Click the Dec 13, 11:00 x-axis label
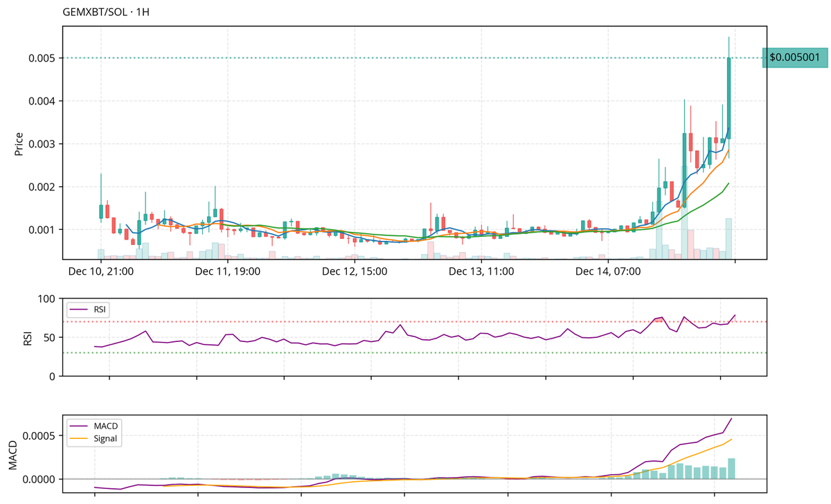 (x=481, y=271)
